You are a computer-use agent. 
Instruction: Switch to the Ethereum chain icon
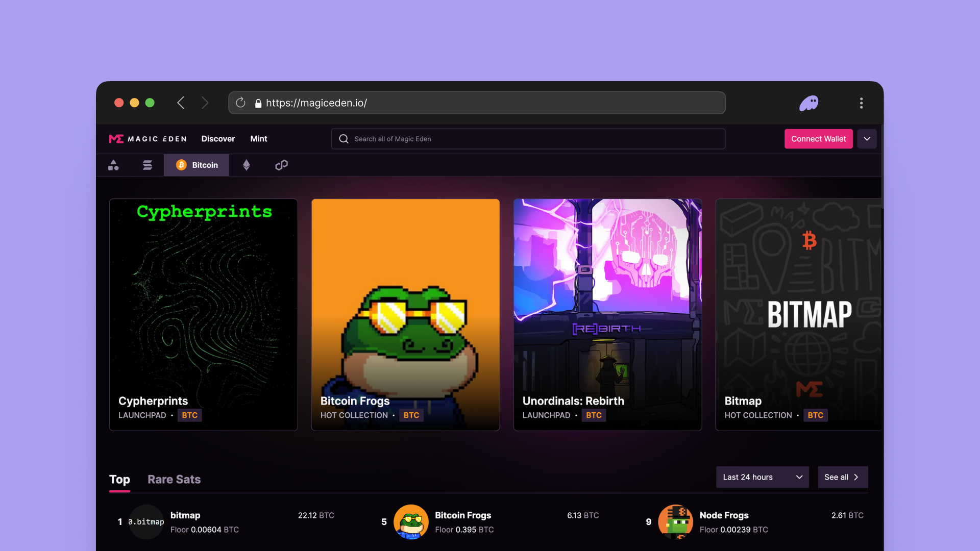click(x=247, y=165)
